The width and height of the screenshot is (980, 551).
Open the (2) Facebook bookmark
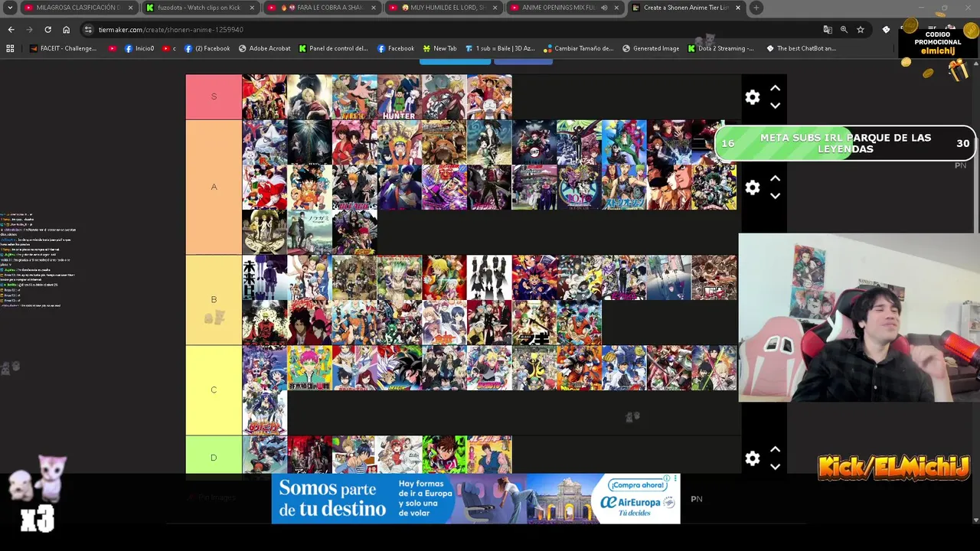207,48
